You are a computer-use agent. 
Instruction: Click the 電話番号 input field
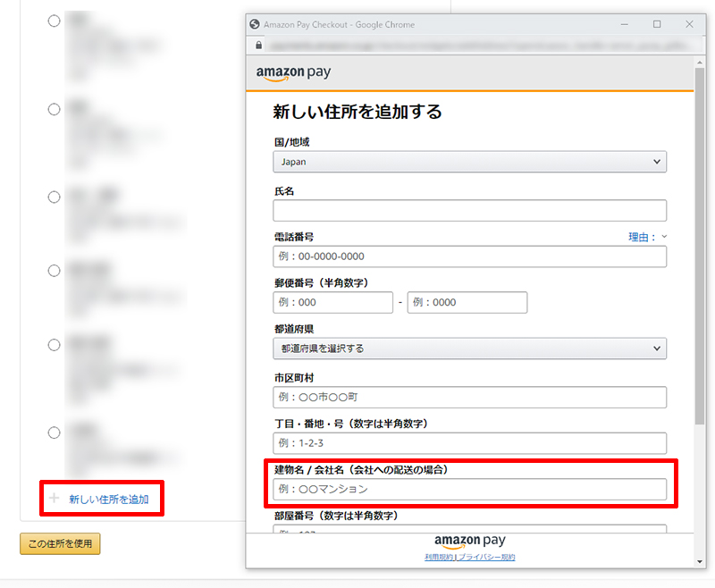(470, 256)
